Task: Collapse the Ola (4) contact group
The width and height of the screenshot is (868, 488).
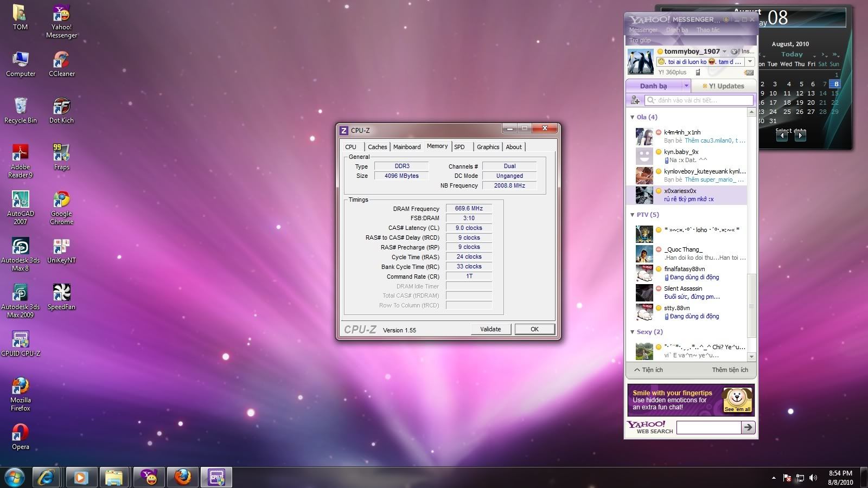Action: pos(632,117)
